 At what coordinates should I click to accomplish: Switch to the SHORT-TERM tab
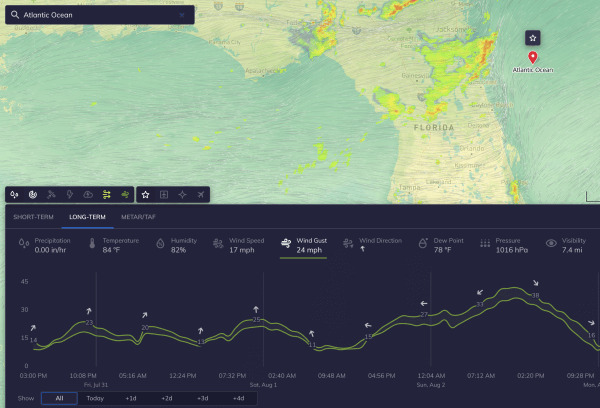(x=33, y=217)
